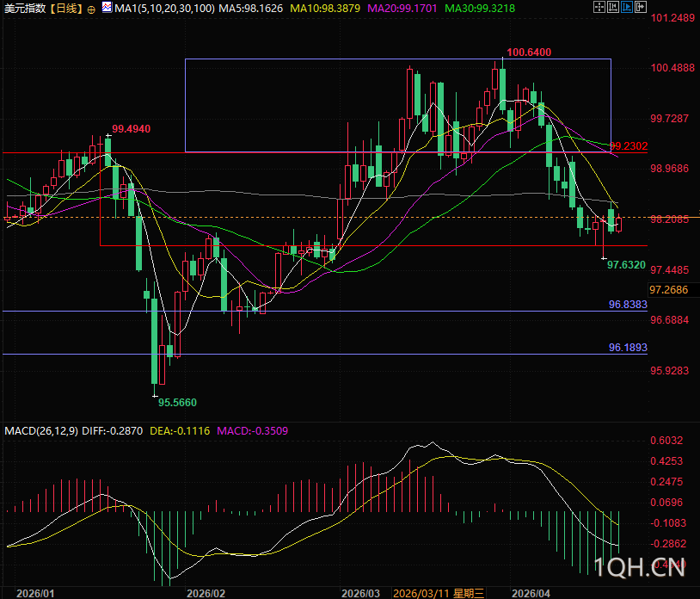Viewport: 700px width, 599px height.
Task: Click the 100.6400 high price label
Action: click(529, 52)
